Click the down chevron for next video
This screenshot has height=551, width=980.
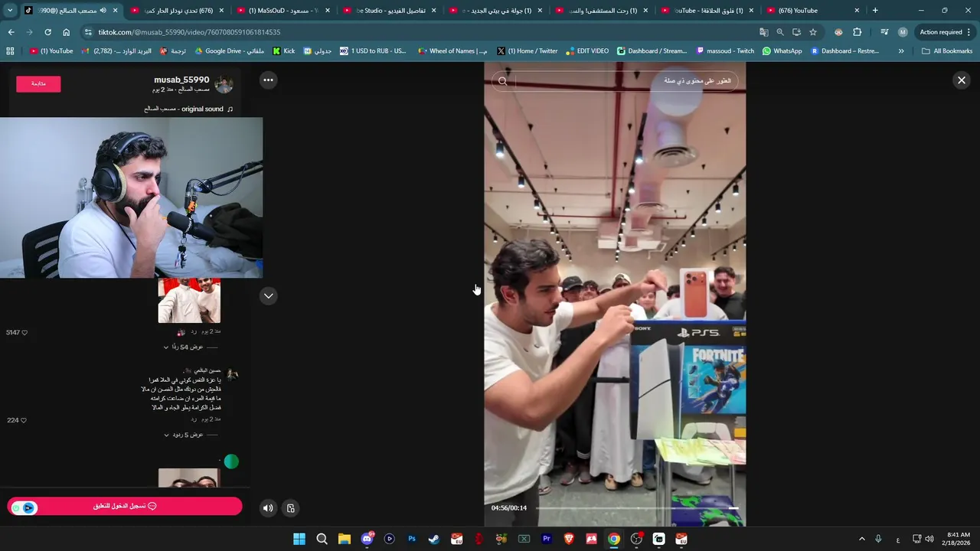(x=268, y=295)
